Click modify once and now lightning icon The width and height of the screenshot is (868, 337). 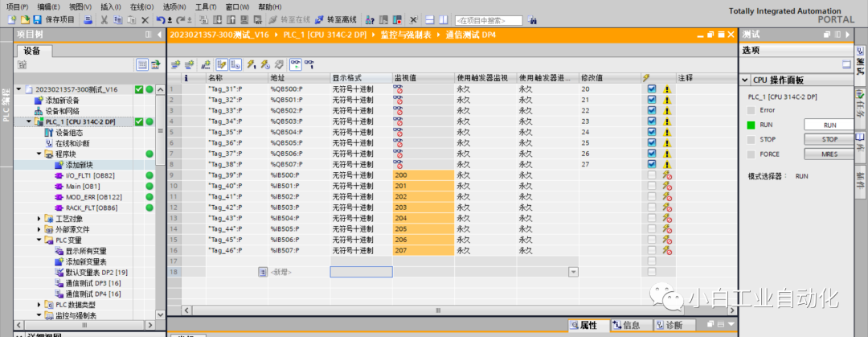(251, 64)
